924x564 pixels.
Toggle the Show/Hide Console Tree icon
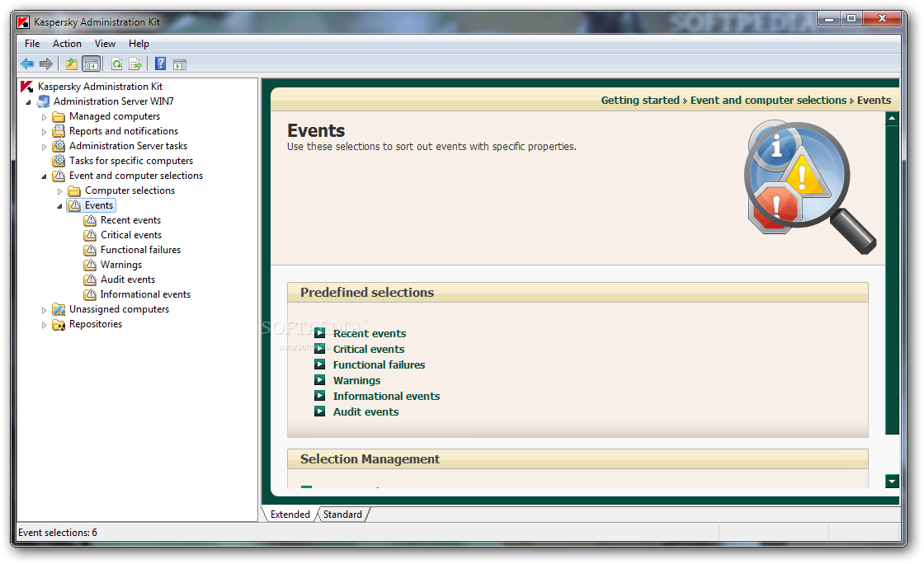[92, 63]
